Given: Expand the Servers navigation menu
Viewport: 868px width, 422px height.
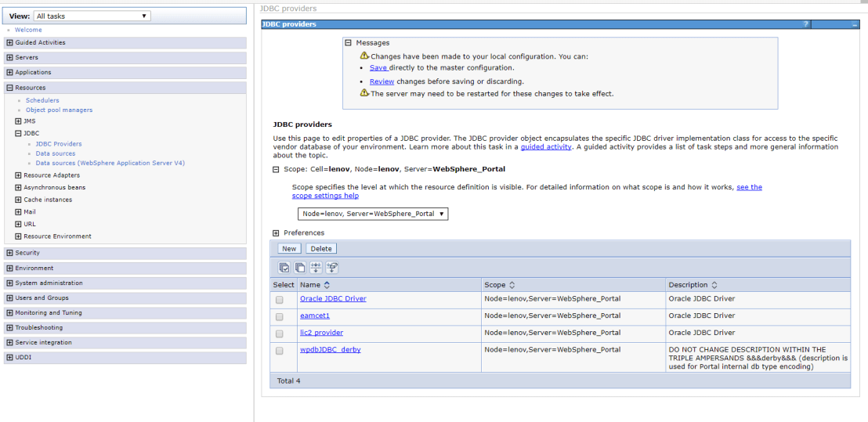Looking at the screenshot, I should 9,57.
